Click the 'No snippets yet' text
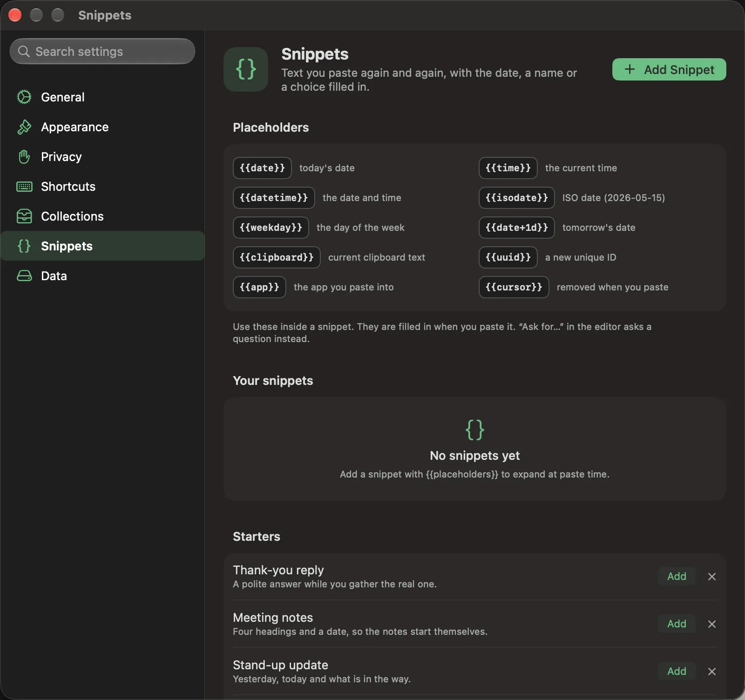The width and height of the screenshot is (745, 700). (475, 456)
